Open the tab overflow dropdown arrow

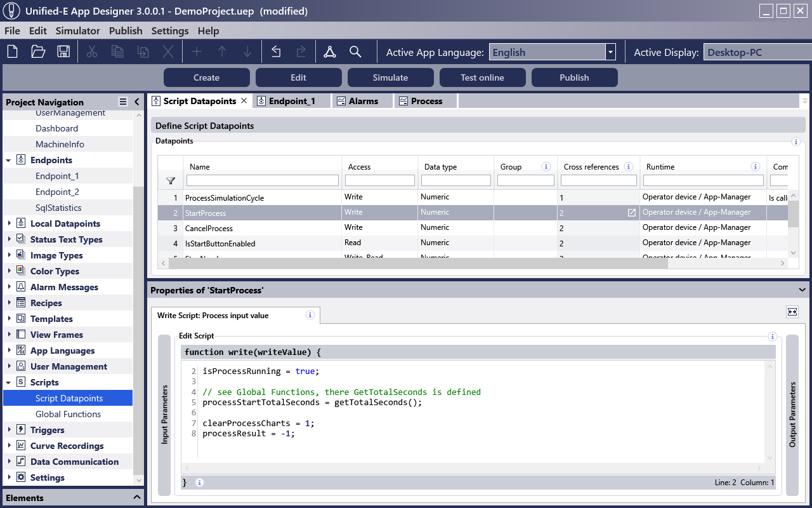[x=805, y=101]
